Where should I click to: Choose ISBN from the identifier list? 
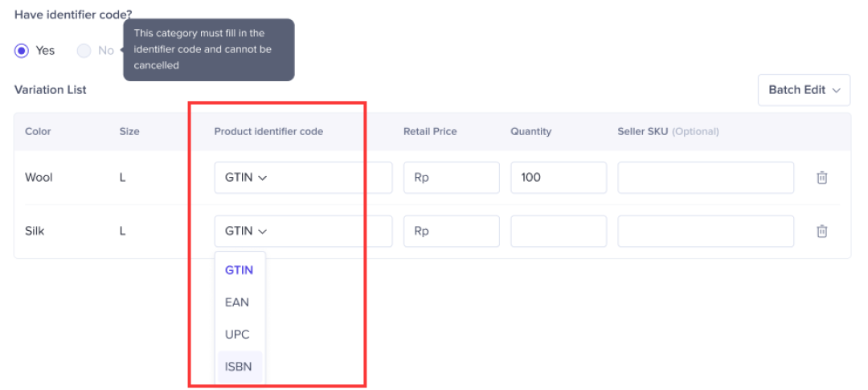click(240, 367)
